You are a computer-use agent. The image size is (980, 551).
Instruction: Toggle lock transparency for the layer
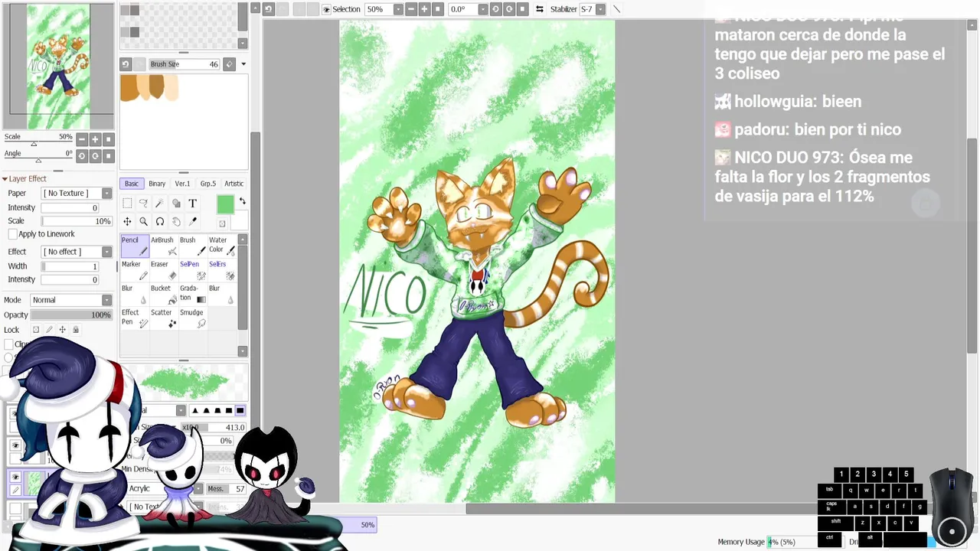coord(36,330)
